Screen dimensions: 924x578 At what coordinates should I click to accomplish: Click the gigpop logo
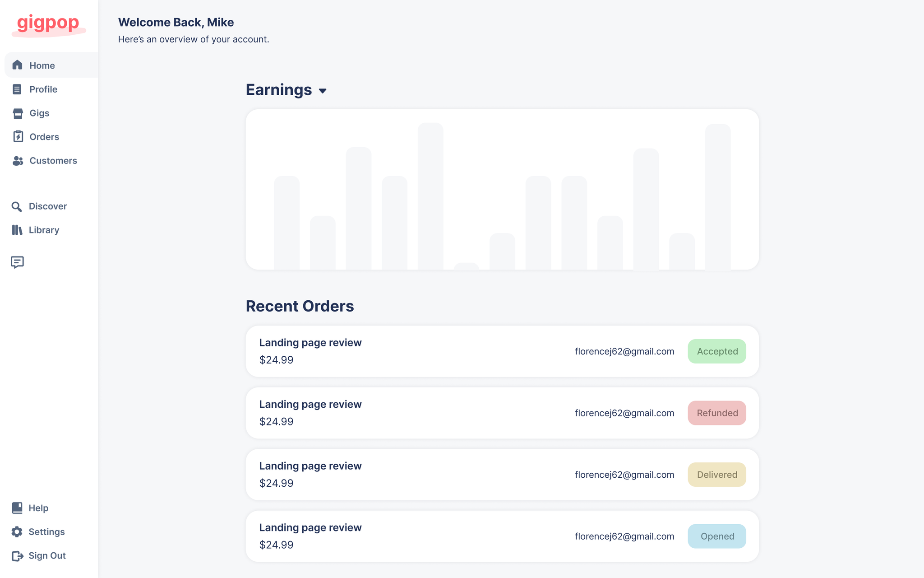click(48, 24)
